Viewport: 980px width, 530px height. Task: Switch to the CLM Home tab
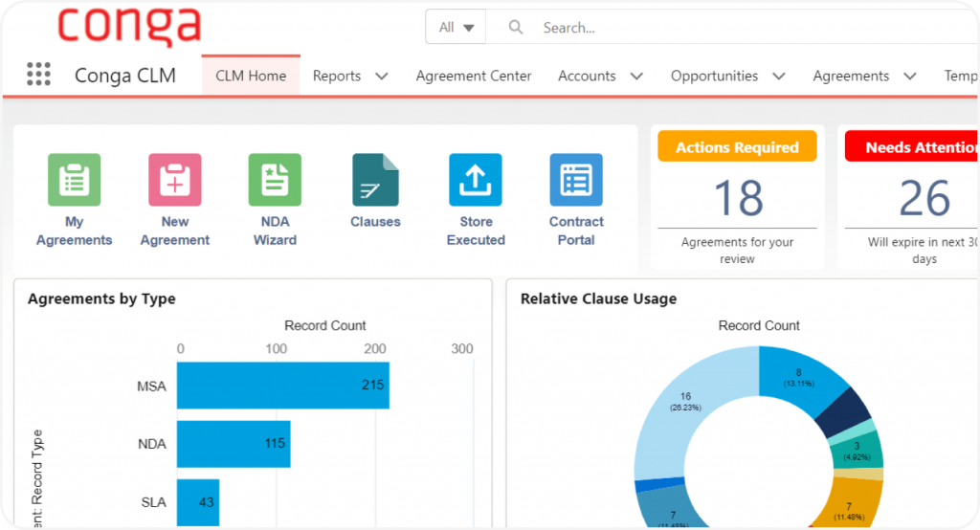tap(251, 76)
